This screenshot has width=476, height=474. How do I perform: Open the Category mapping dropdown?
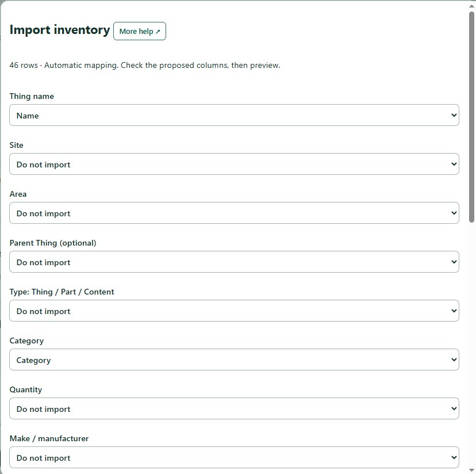234,360
